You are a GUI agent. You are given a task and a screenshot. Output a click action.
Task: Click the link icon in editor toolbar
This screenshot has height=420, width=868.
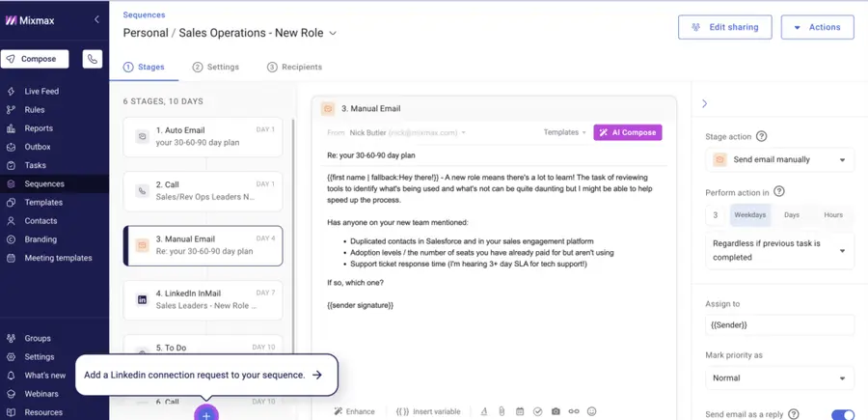(574, 411)
